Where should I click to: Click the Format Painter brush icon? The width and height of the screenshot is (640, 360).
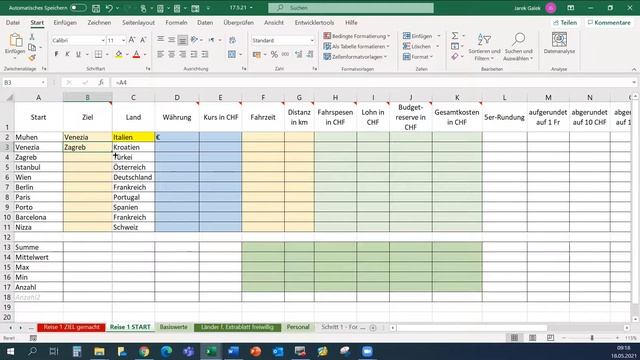32,58
